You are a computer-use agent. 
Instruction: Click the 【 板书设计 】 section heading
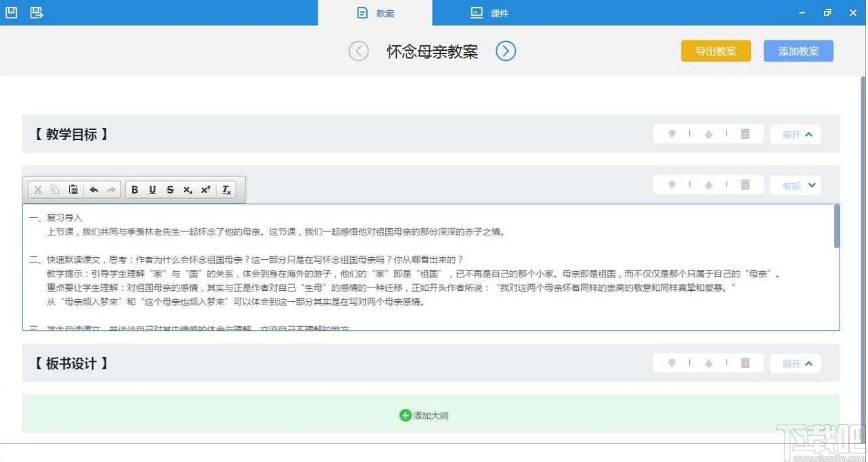coord(71,363)
